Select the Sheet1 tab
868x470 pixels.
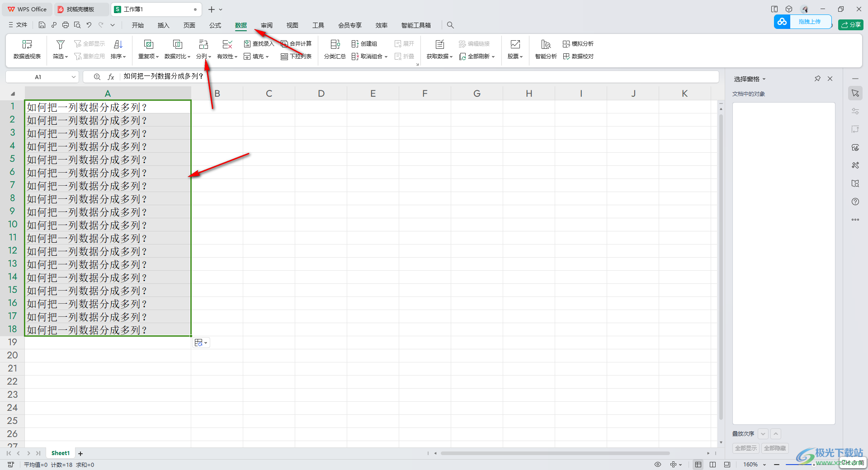61,453
